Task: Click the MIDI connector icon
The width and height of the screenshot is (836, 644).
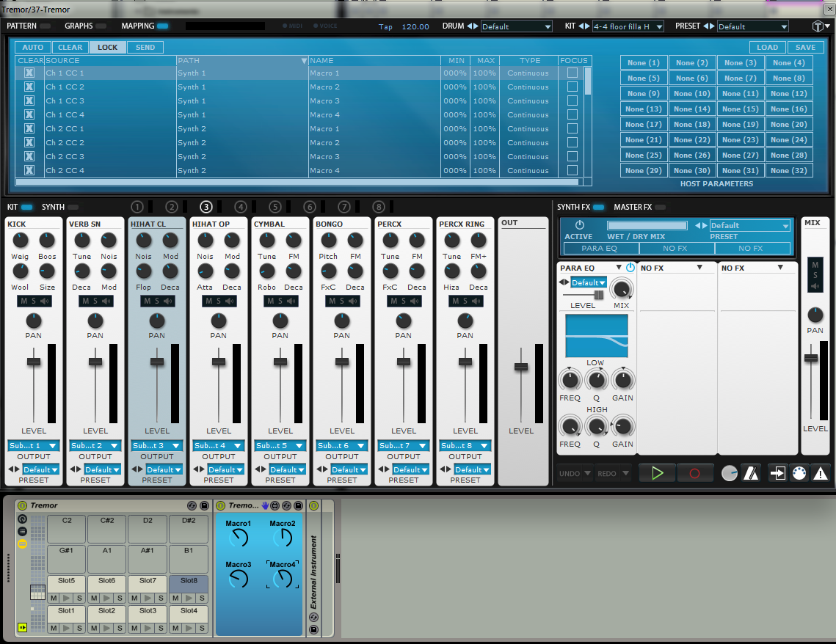Action: [799, 473]
